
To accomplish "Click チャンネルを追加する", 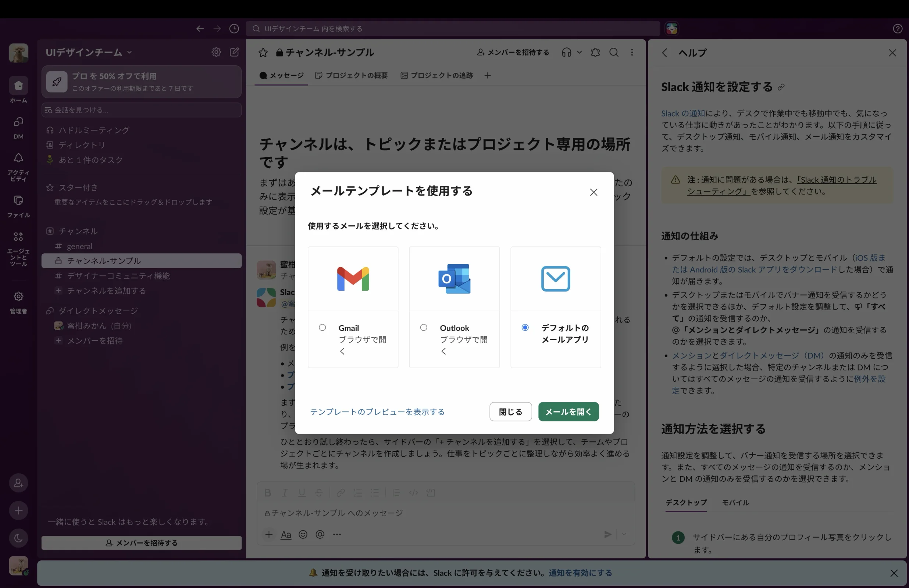I will [x=141, y=291].
